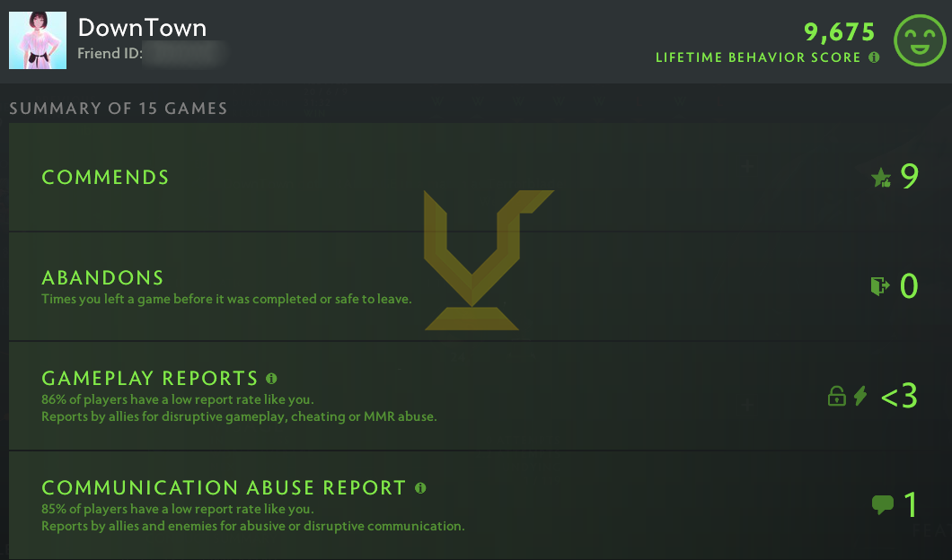Click the Gameplay Reports info icon
The height and width of the screenshot is (560, 952).
270,378
